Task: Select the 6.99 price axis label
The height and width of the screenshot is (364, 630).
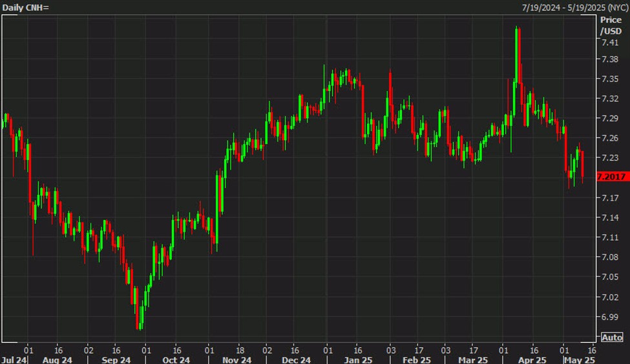Action: coord(611,317)
